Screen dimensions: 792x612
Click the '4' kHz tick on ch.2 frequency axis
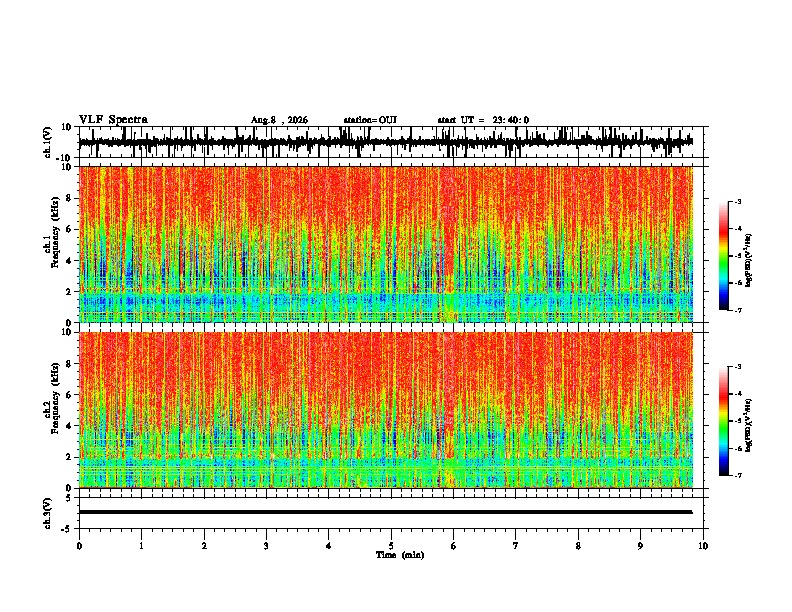(x=69, y=426)
